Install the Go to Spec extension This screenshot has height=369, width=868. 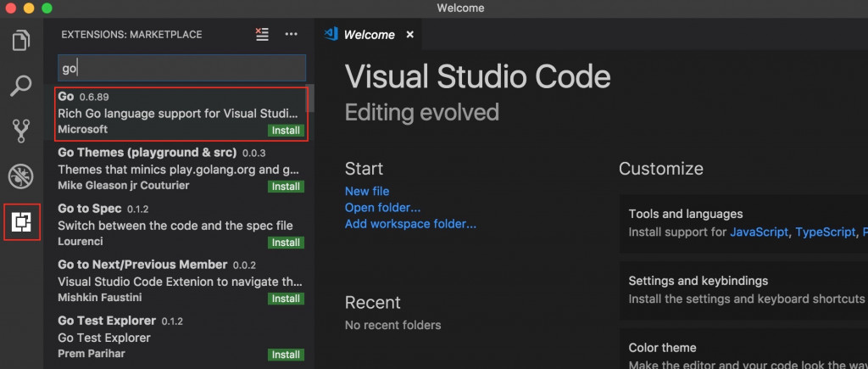[x=286, y=242]
